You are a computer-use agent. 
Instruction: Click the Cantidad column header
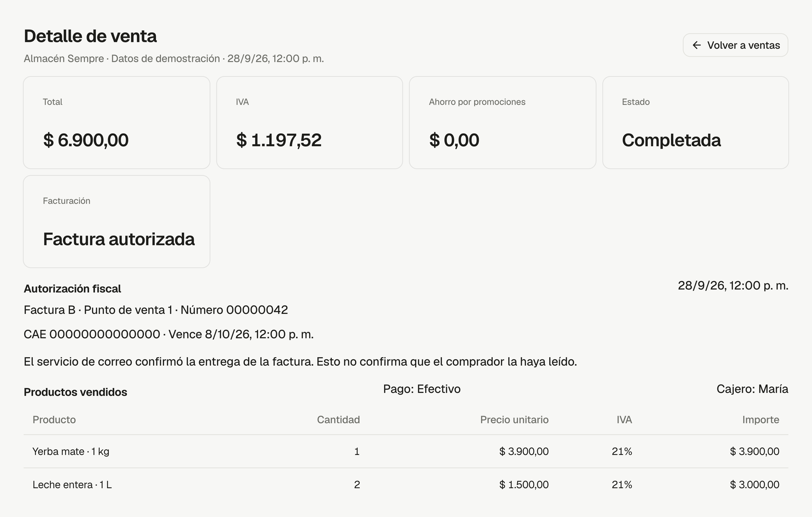point(338,420)
